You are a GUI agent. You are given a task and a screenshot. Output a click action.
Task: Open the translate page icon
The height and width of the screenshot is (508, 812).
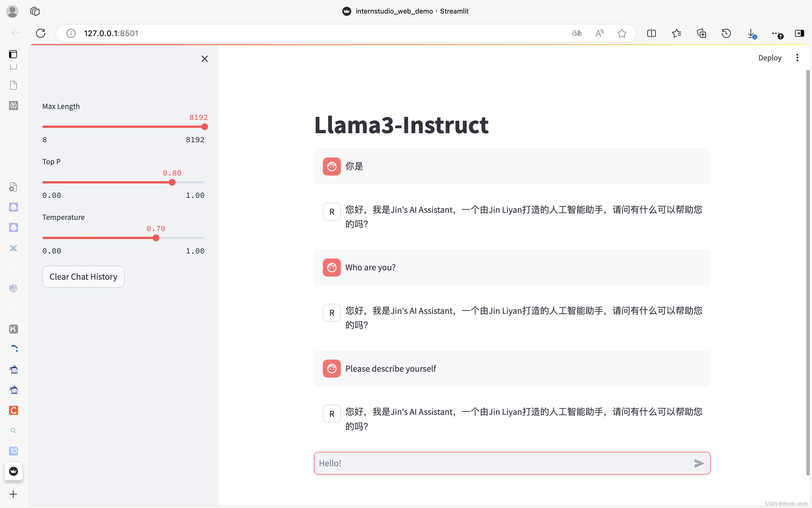pos(577,33)
